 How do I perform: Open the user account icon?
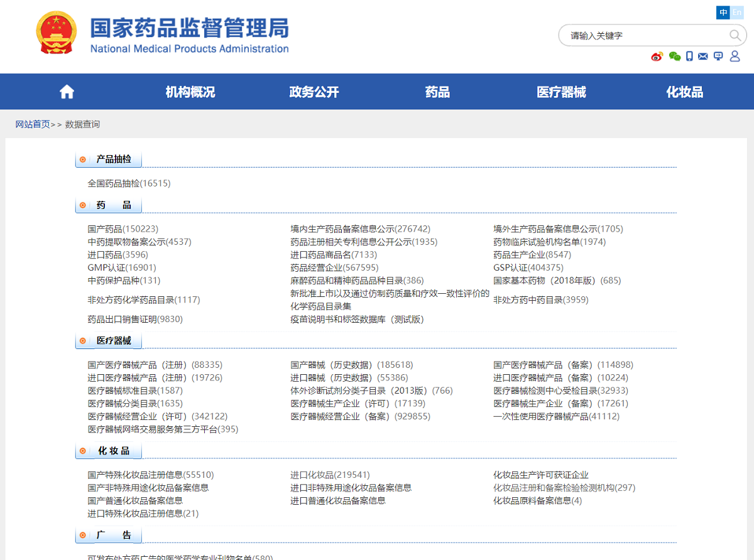[x=735, y=56]
